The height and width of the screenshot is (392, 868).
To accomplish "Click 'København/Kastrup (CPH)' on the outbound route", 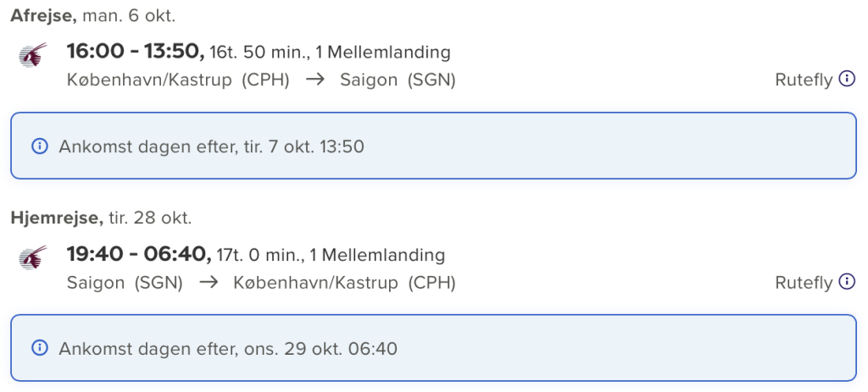I will 178,80.
